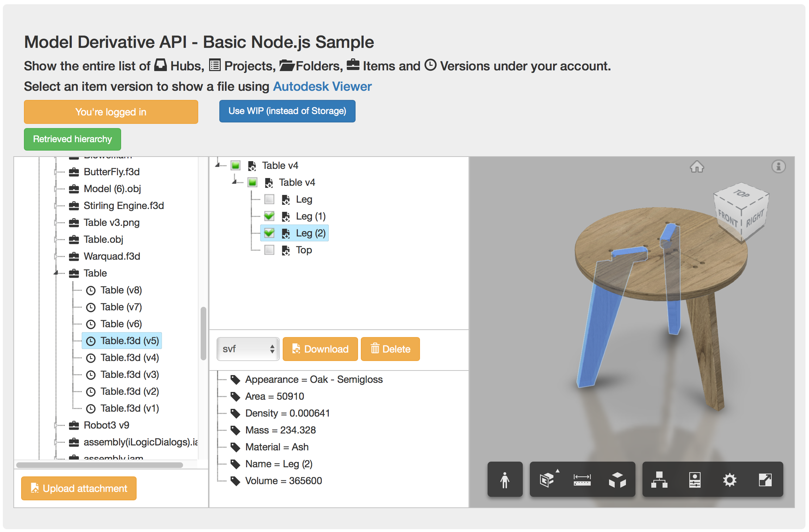Expand the ButterFly.f3d tree item
Viewport: 809px width, 532px height.
coord(56,172)
